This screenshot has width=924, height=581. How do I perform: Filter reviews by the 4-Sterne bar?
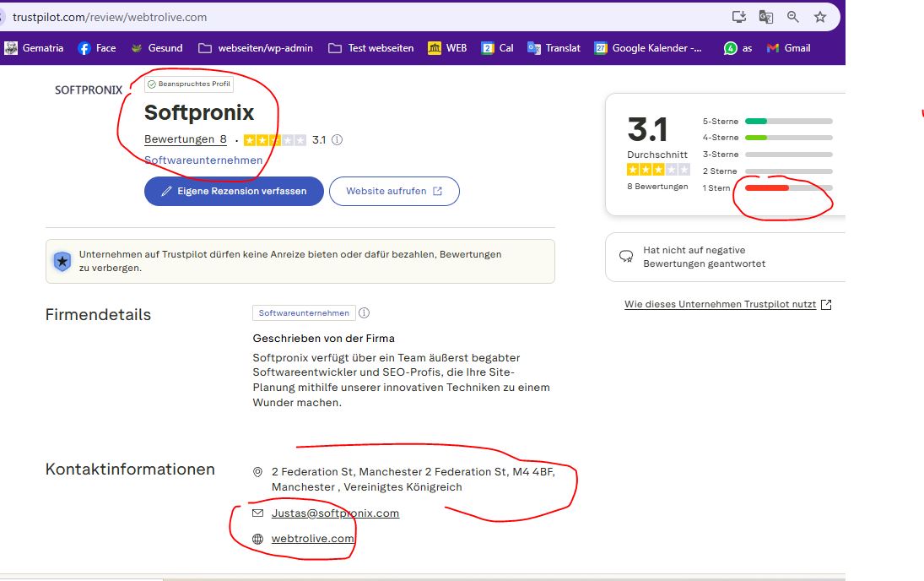(x=767, y=138)
